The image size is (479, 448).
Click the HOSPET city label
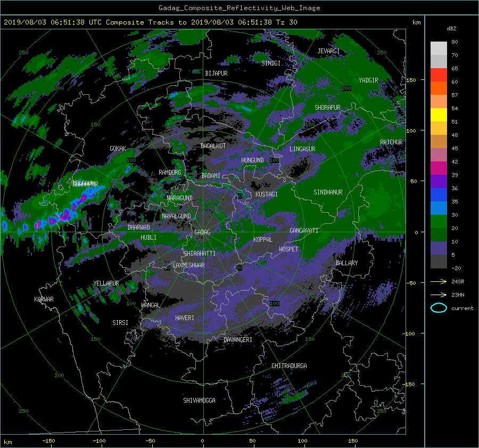point(288,249)
